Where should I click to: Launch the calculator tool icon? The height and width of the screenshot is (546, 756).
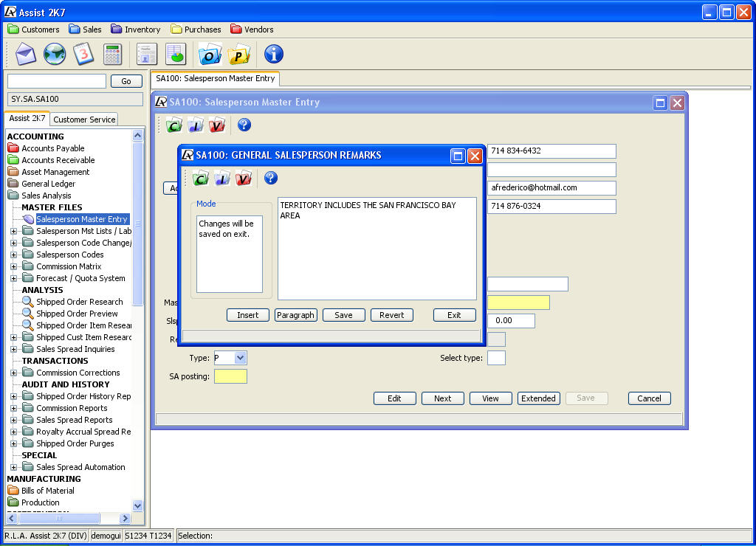click(x=112, y=54)
